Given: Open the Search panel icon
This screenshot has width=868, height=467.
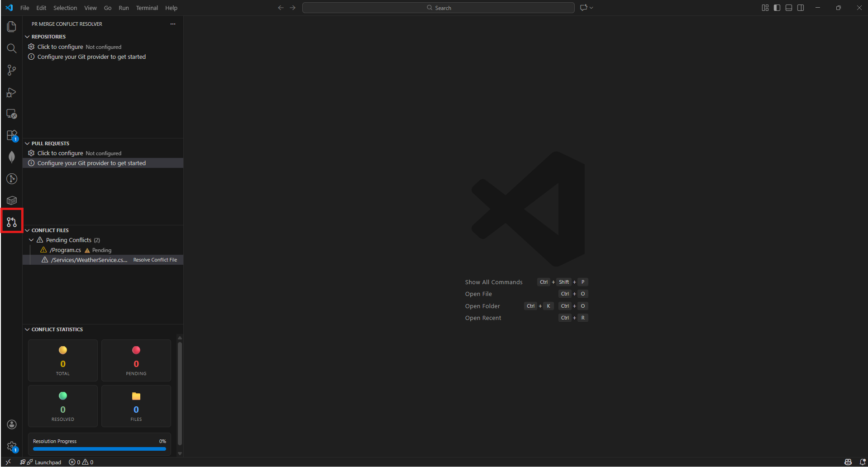Looking at the screenshot, I should [11, 48].
